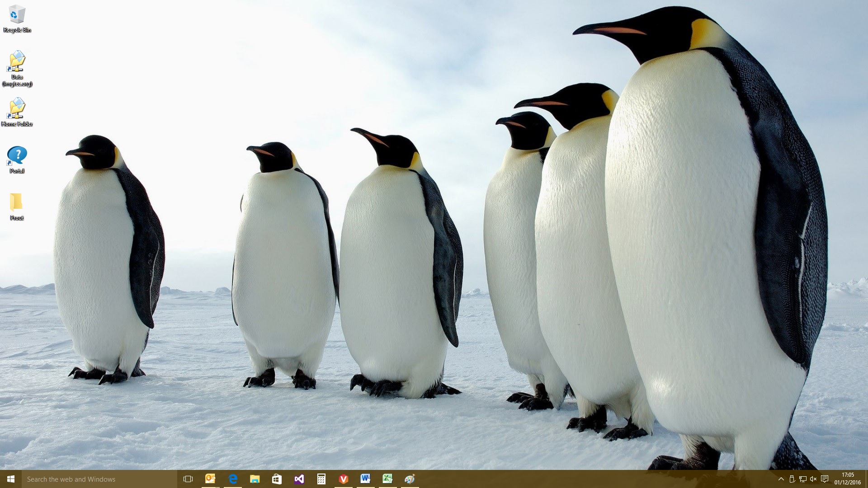The height and width of the screenshot is (488, 868).
Task: Open the Paint palette taskbar icon
Action: (x=410, y=479)
